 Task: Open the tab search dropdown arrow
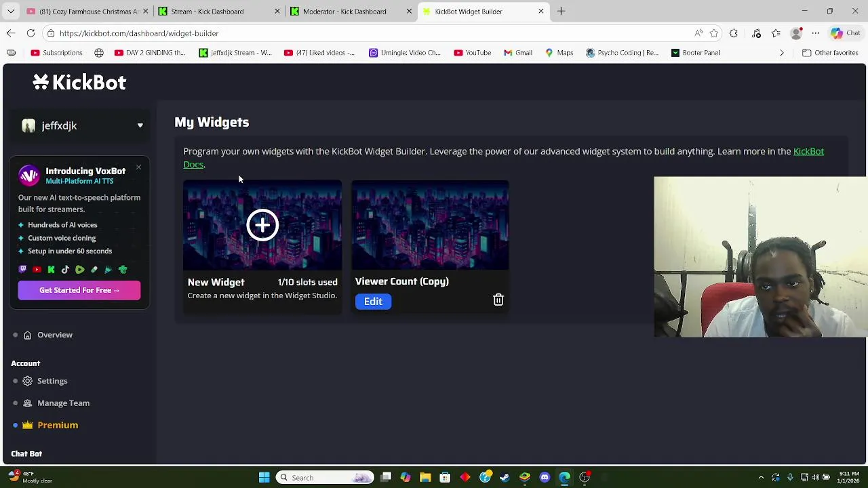pyautogui.click(x=11, y=12)
